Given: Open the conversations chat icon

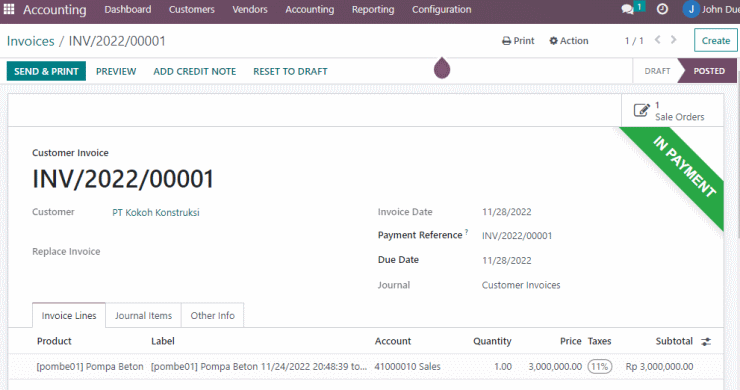Looking at the screenshot, I should 627,9.
